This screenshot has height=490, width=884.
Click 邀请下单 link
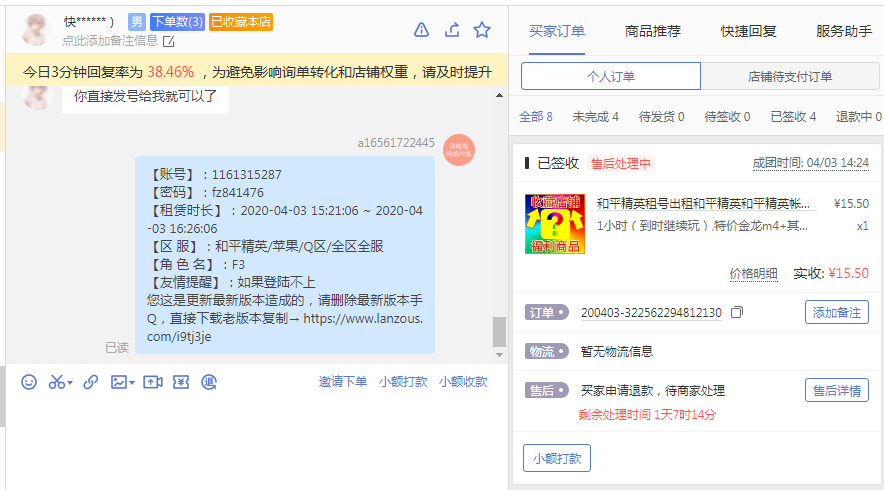click(x=343, y=382)
